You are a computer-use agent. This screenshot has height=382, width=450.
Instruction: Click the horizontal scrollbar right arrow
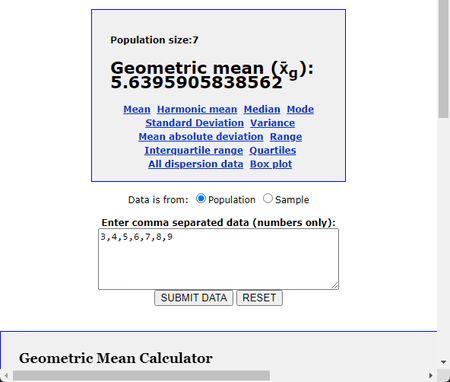[431, 375]
